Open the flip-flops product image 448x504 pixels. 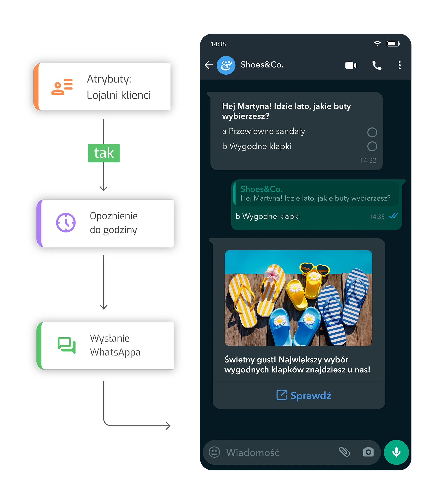(298, 298)
